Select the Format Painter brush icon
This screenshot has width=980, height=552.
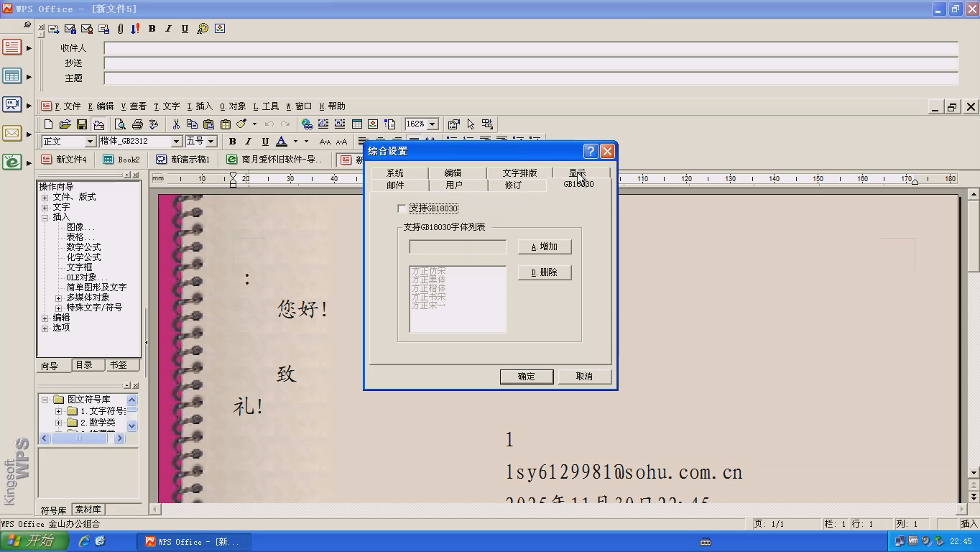(241, 124)
